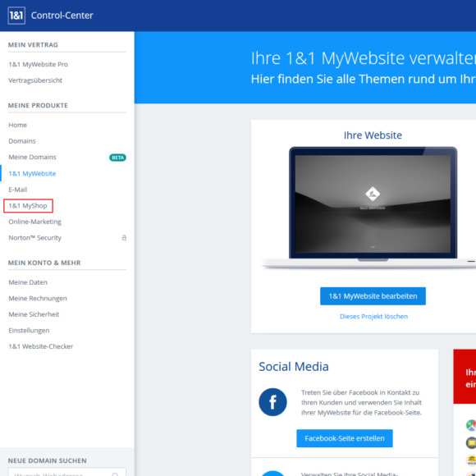Open Meine Sicherheit sidebar entry
Viewport: 476px width, 476px height.
point(34,314)
